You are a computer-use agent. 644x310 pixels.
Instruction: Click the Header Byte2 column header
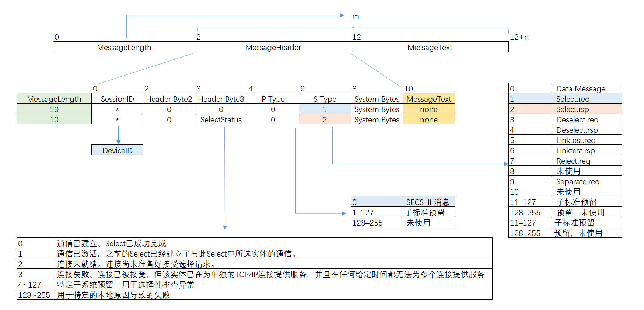pos(169,99)
